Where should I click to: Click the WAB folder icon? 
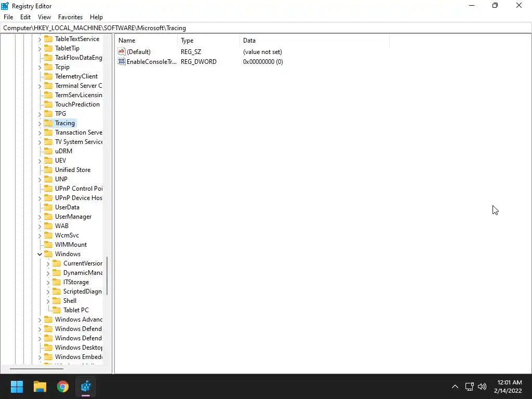pos(48,225)
